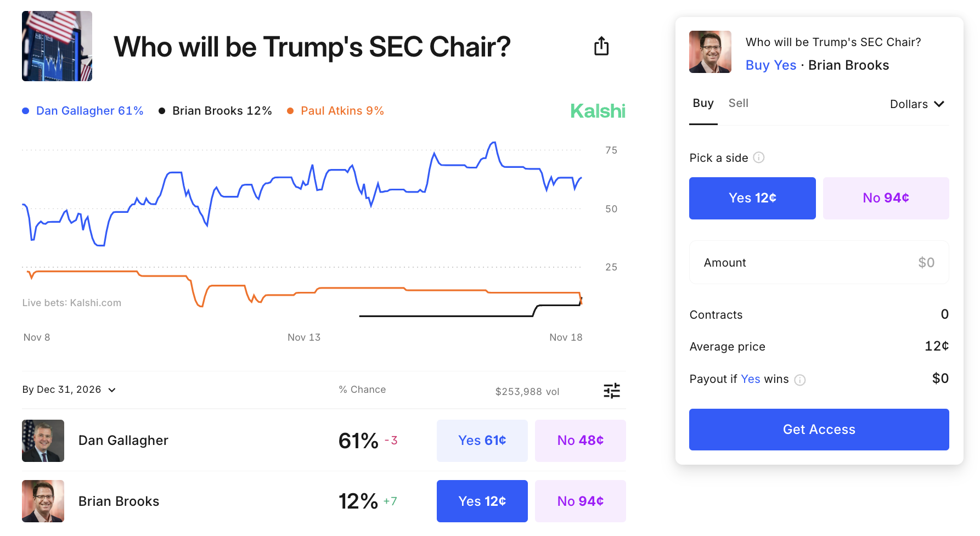Click Brian Brooks photo in the order panel

point(710,52)
